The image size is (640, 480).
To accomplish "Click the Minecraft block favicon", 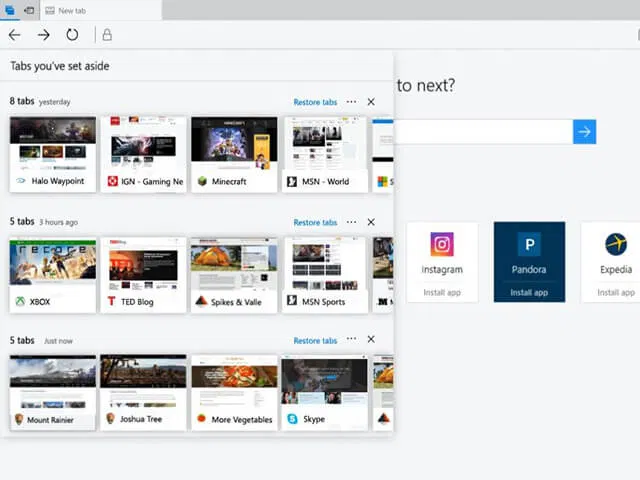I will click(202, 181).
